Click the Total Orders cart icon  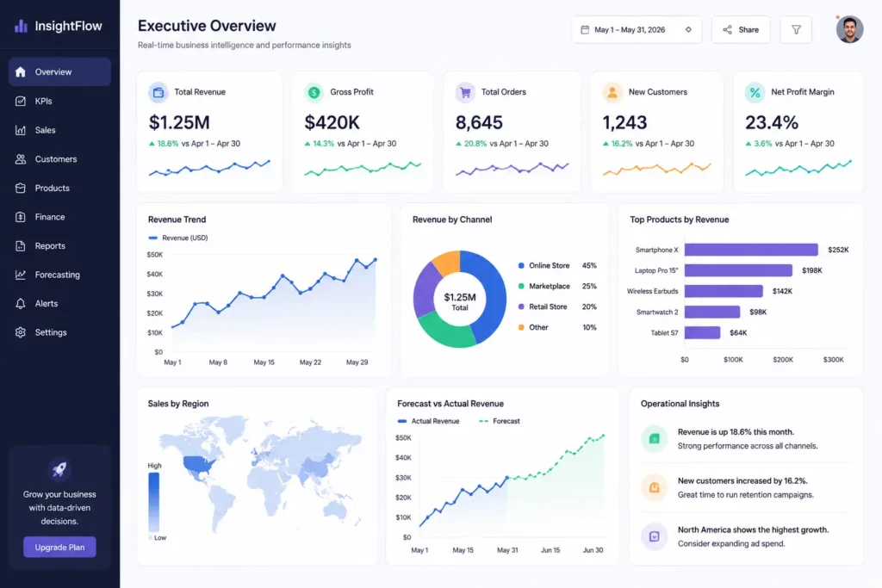tap(465, 92)
